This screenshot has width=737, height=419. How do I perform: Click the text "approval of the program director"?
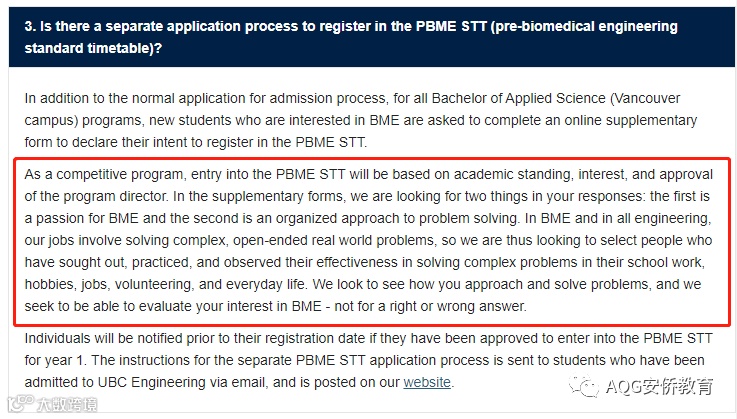click(369, 185)
